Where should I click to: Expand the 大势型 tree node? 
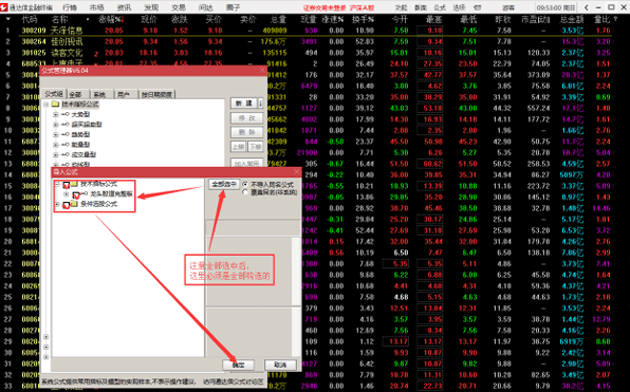tap(55, 114)
